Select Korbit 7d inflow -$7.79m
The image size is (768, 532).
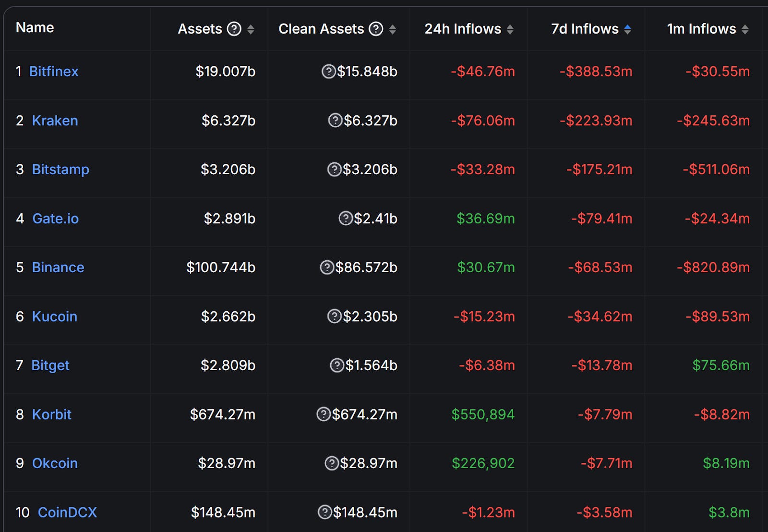(x=605, y=414)
